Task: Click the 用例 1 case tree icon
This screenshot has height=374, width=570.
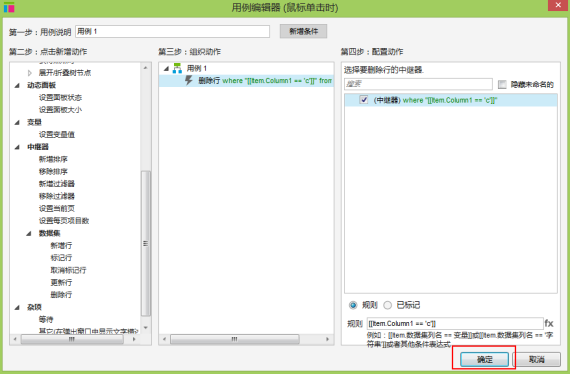Action: pos(177,68)
